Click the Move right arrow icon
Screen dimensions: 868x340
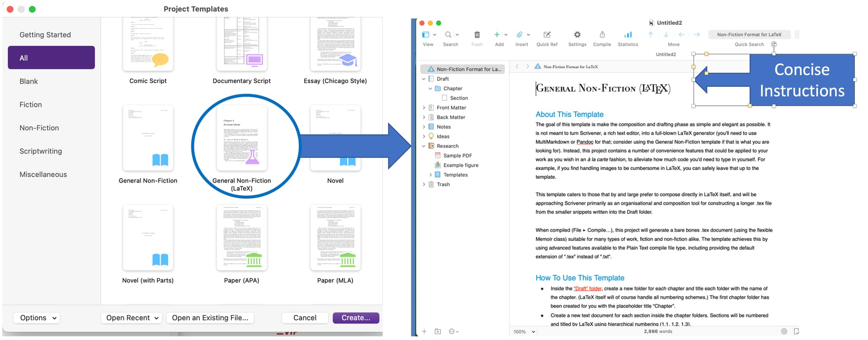click(697, 35)
